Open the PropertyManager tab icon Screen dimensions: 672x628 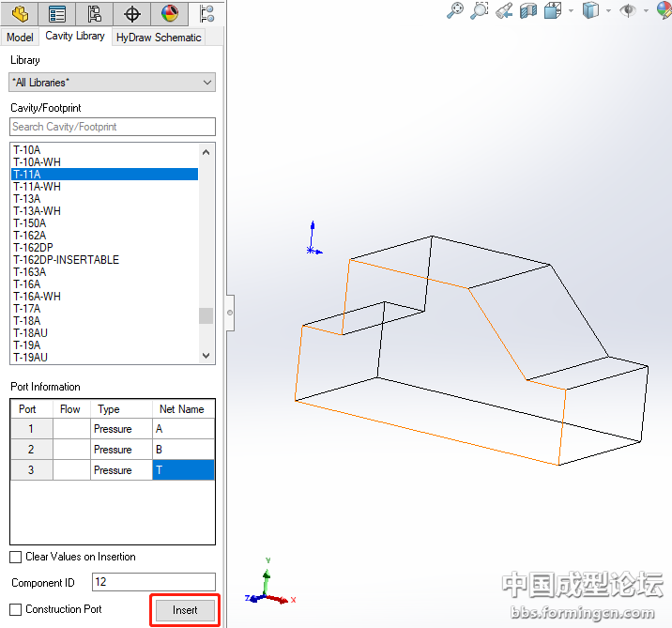57,13
